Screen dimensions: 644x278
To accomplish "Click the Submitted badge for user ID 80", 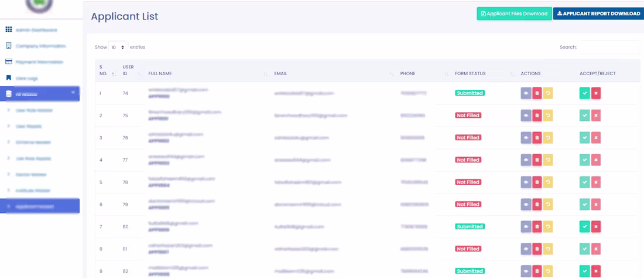I will [x=470, y=226].
